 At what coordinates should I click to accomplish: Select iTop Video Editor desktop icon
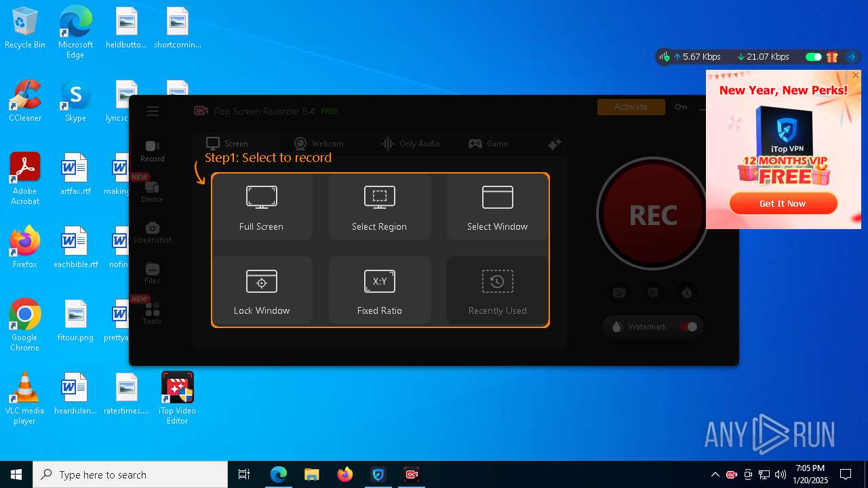pos(178,399)
